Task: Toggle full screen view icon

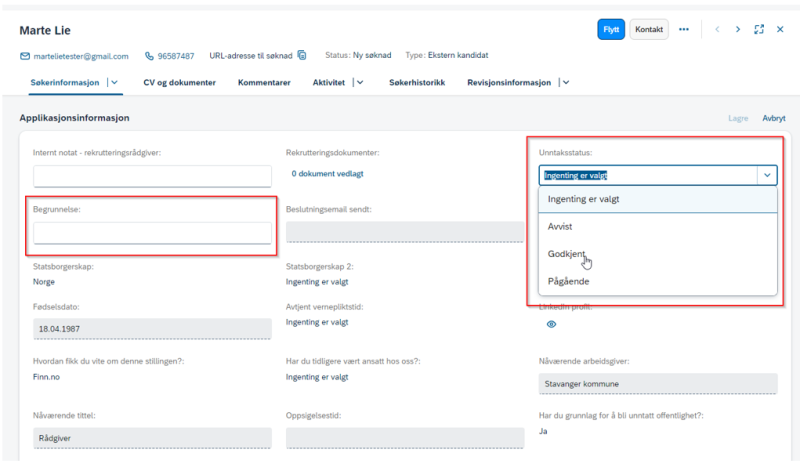Action: coord(759,30)
